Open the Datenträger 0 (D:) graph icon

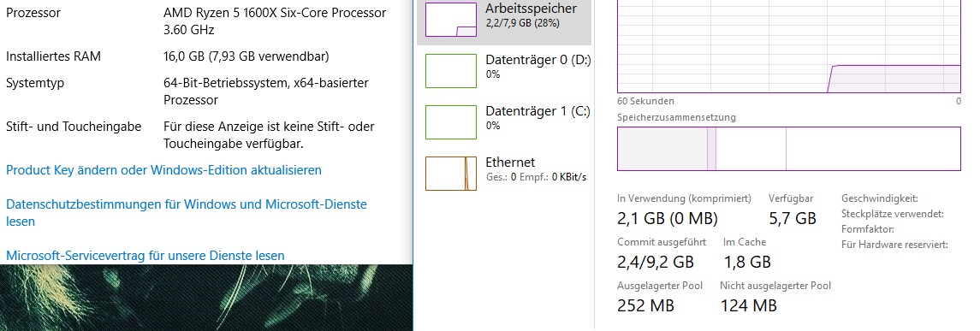click(x=450, y=71)
